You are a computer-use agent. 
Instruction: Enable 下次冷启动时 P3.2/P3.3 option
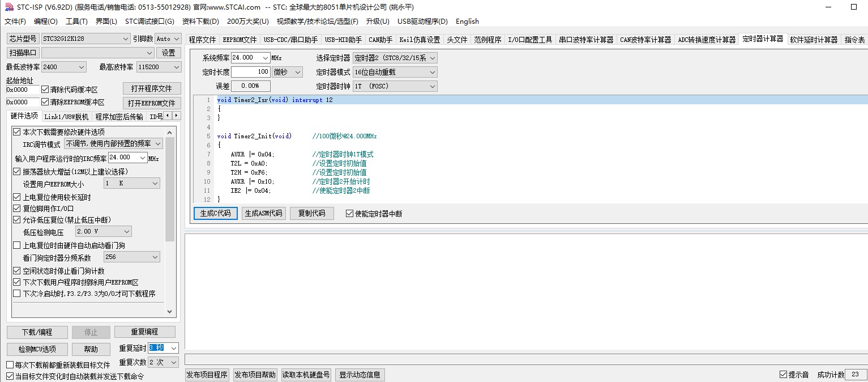17,294
